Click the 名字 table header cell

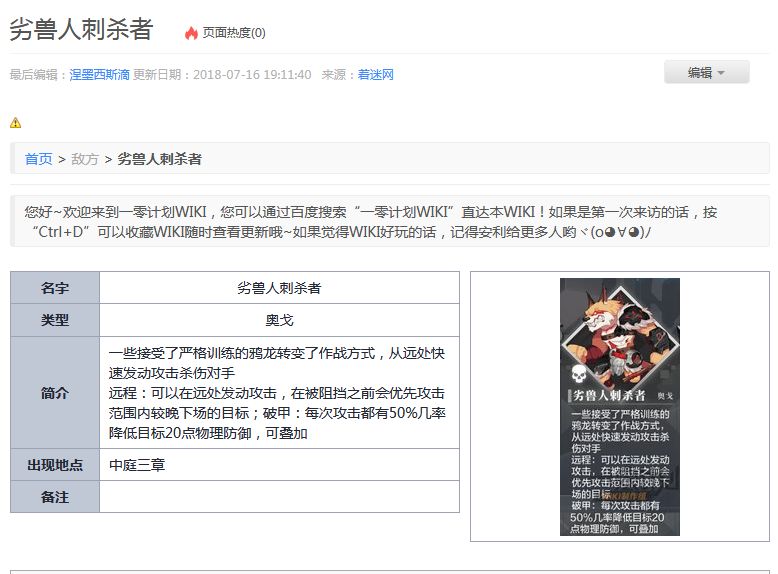click(55, 288)
